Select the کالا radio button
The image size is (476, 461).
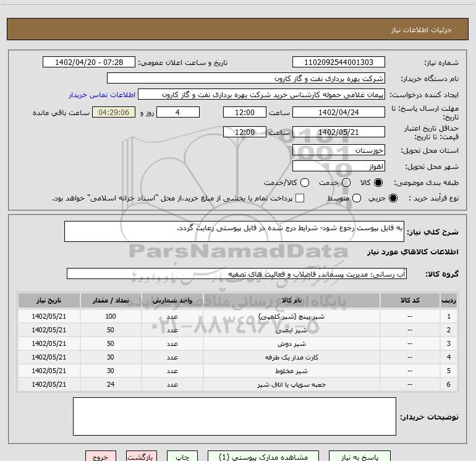(378, 183)
